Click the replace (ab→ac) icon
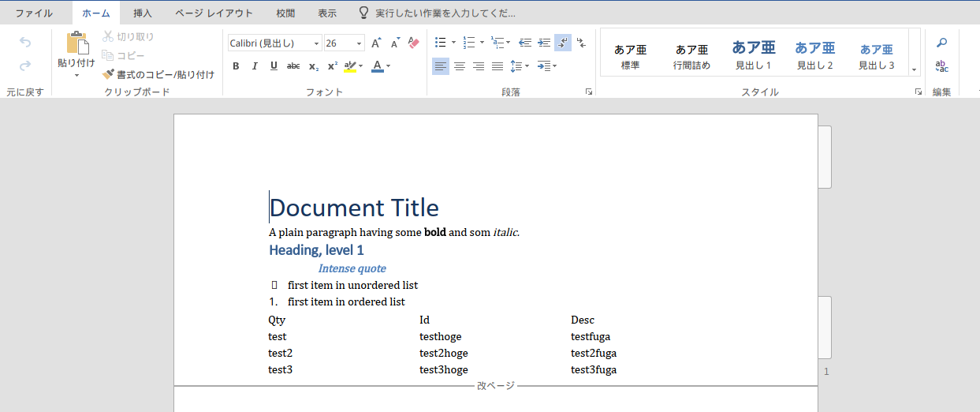This screenshot has height=412, width=980. click(941, 66)
